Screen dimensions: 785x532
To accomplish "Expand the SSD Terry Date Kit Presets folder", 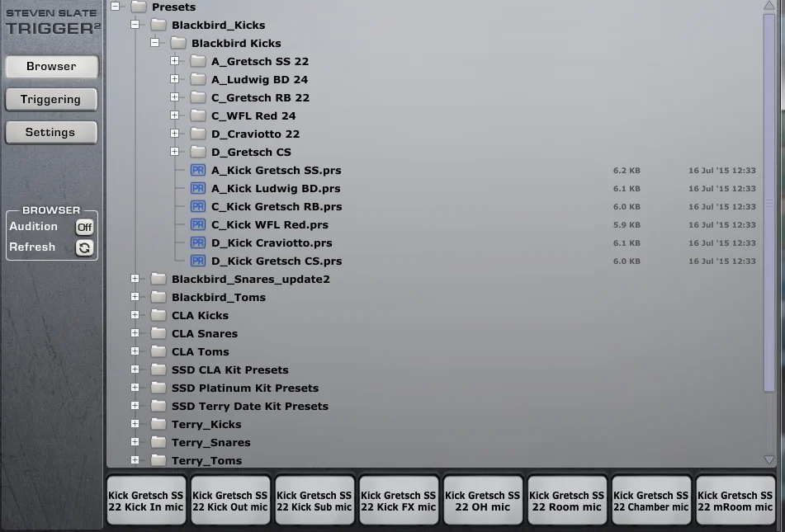I will (135, 405).
